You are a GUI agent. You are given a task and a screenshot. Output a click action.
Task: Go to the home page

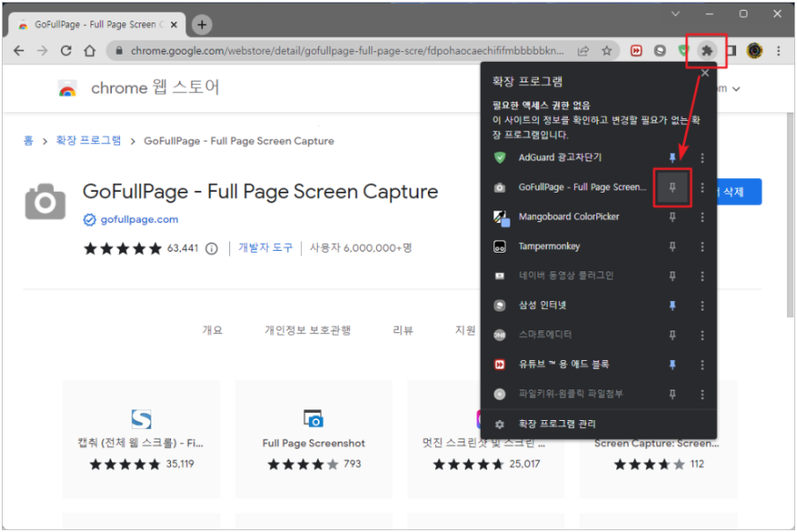tap(90, 50)
